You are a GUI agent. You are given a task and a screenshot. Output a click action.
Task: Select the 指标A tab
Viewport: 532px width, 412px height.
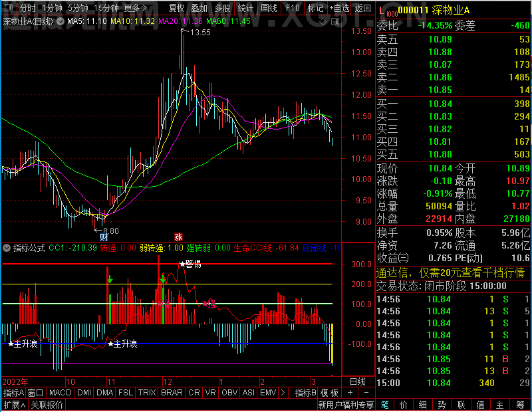tap(13, 393)
